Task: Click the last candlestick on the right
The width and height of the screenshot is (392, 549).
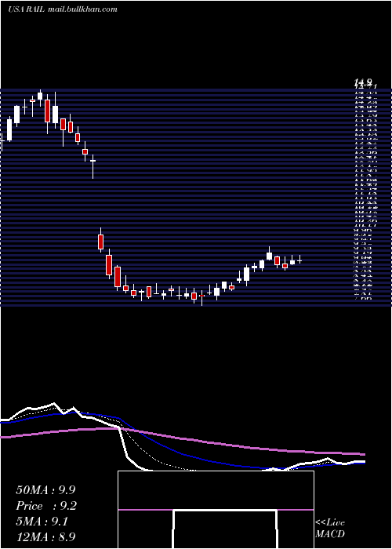Action: click(x=299, y=260)
